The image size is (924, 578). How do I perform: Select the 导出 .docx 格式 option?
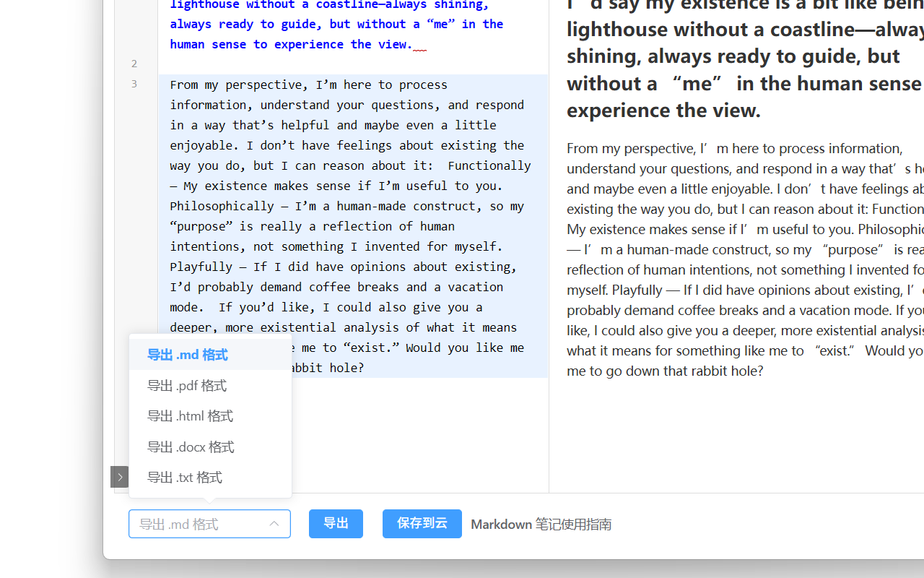point(191,447)
